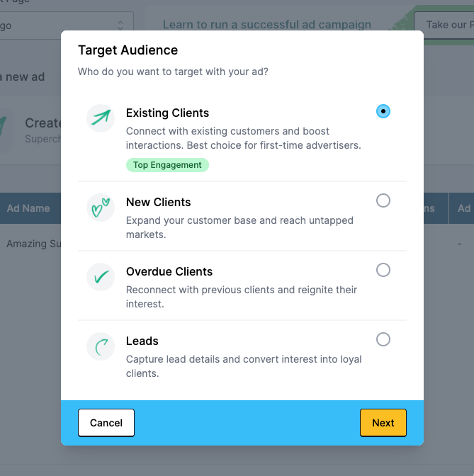
Task: Choose the Overdue Clients radio option
Action: click(383, 270)
